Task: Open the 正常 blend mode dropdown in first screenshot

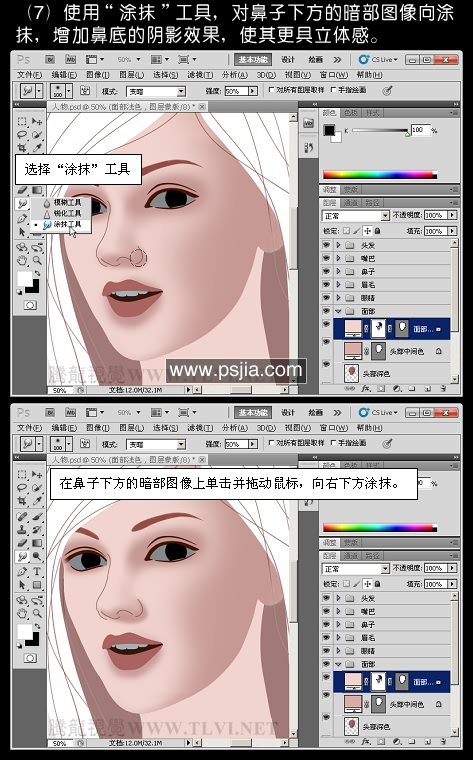Action: pyautogui.click(x=356, y=215)
